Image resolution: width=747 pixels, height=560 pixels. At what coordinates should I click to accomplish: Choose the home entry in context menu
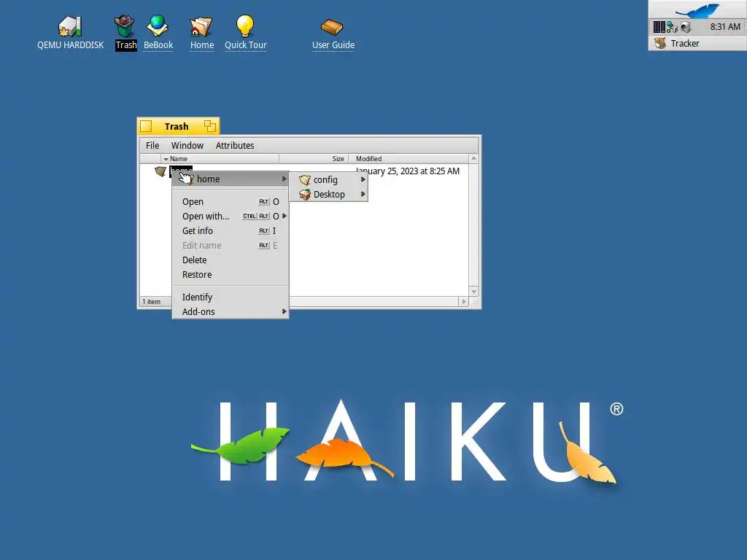(x=231, y=179)
